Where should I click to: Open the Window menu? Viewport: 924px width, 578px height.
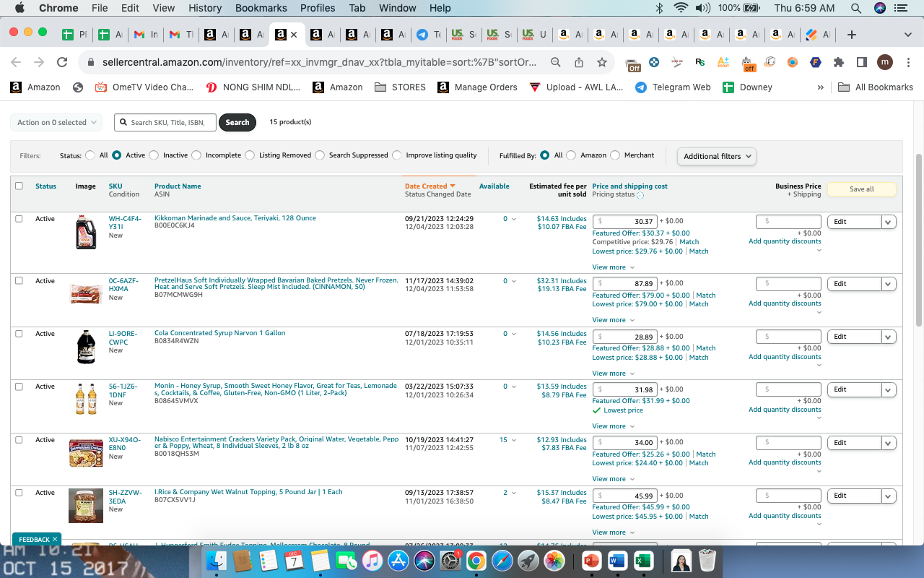(x=398, y=8)
